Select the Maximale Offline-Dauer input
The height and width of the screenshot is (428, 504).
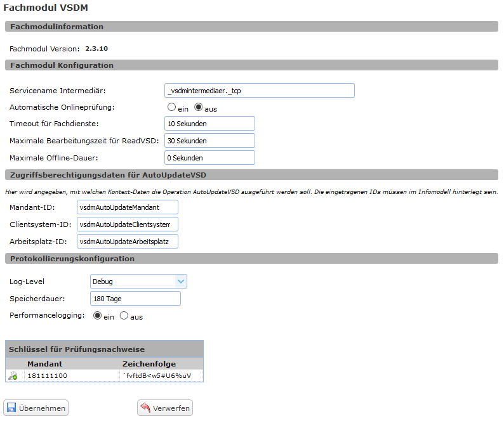point(209,157)
